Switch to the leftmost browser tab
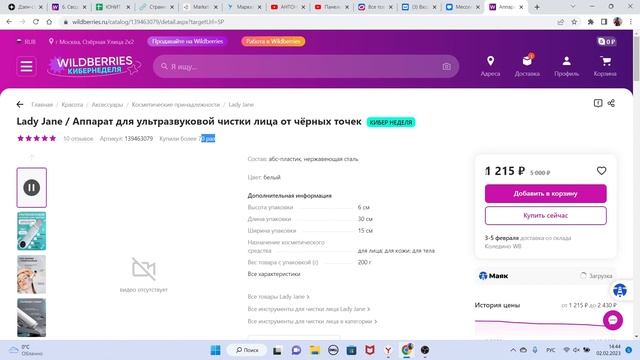This screenshot has height=360, width=640. point(26,7)
